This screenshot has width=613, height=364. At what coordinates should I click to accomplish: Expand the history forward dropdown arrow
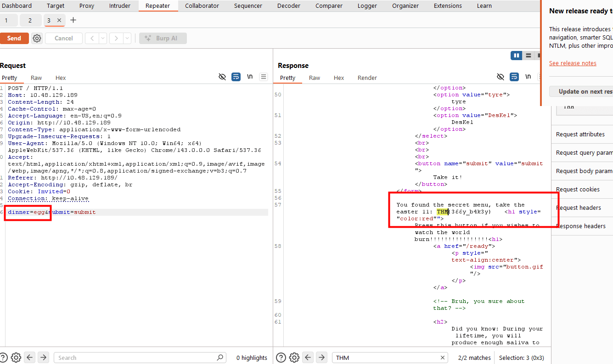coord(127,39)
